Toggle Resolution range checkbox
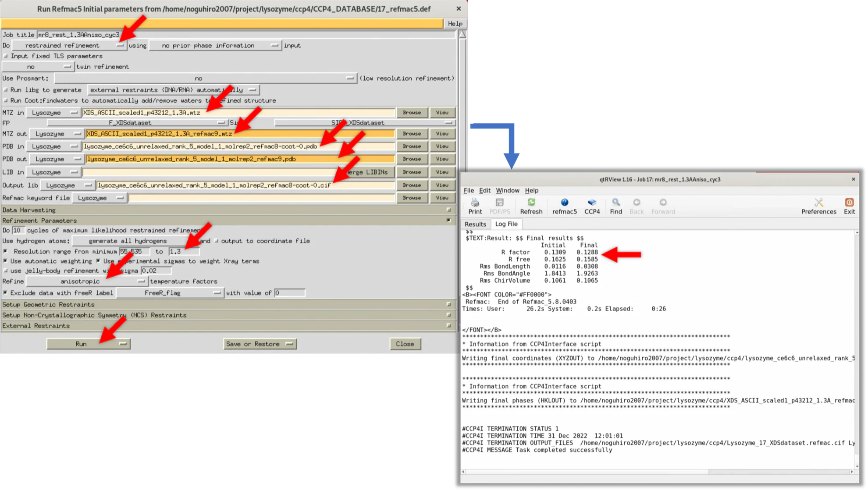 (6, 251)
